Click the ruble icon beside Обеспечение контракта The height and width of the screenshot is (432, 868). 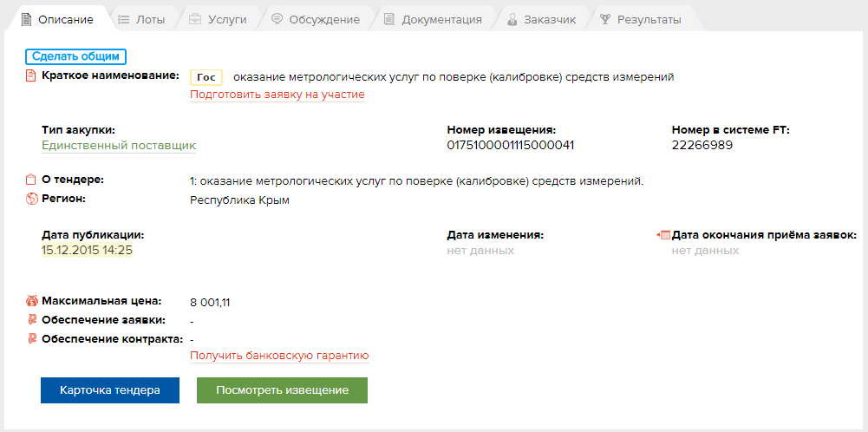point(31,337)
